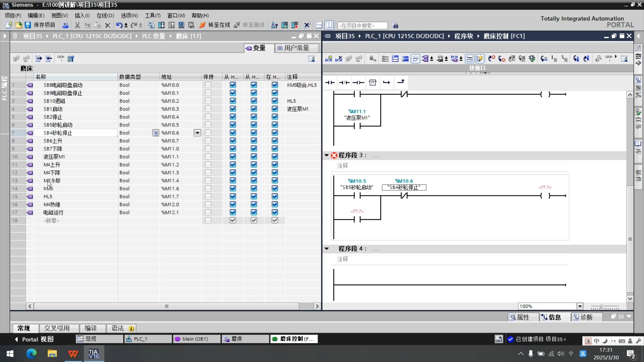This screenshot has width=644, height=362.
Task: Click the Go online icon
Action: (203, 25)
